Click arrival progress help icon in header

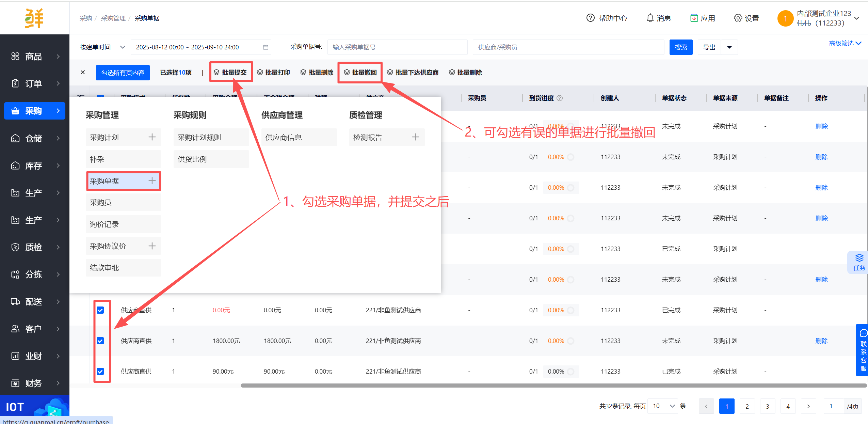[560, 98]
